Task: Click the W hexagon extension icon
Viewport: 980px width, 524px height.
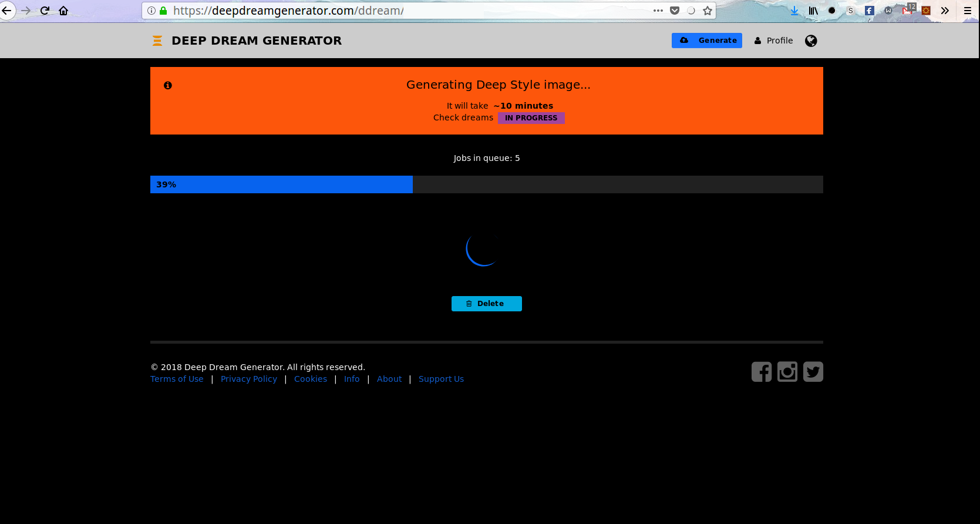Action: pos(888,11)
